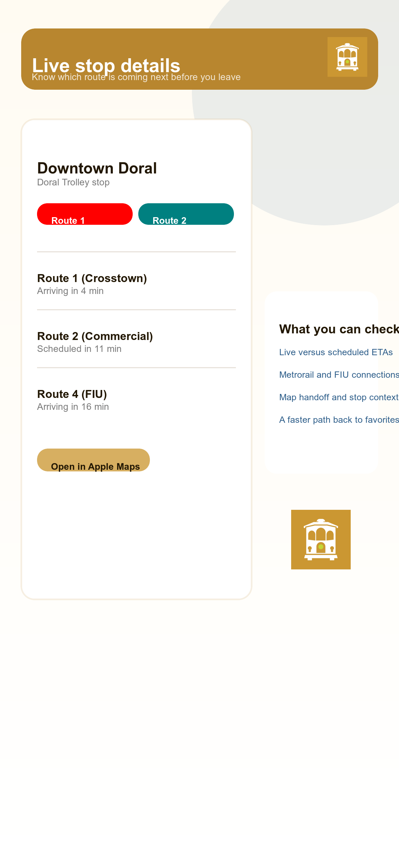Screen dimensions: 399x868
Task: Open Live versus scheduled ETAs link
Action: click(336, 352)
